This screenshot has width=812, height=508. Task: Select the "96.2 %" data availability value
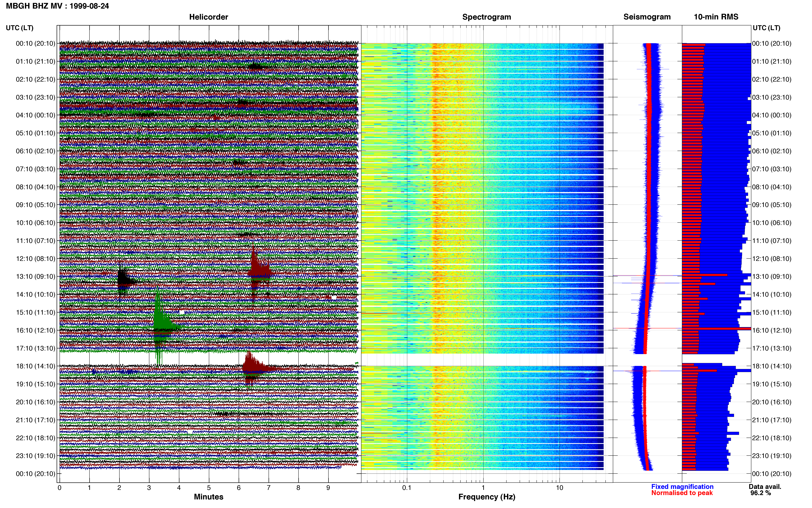pyautogui.click(x=761, y=493)
